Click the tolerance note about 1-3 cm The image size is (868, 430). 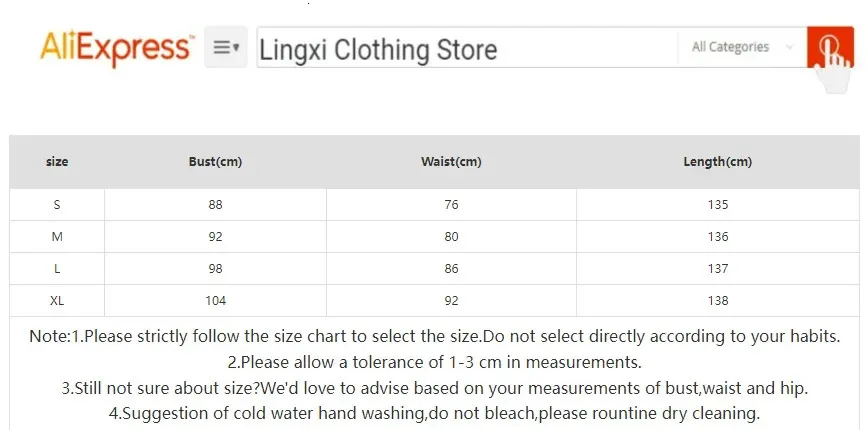click(x=435, y=362)
